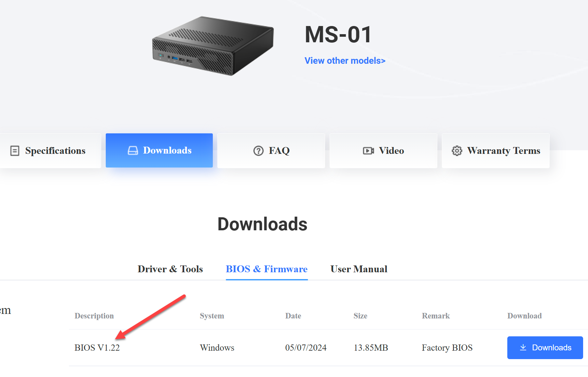Click the 'Download' column header

pyautogui.click(x=525, y=316)
